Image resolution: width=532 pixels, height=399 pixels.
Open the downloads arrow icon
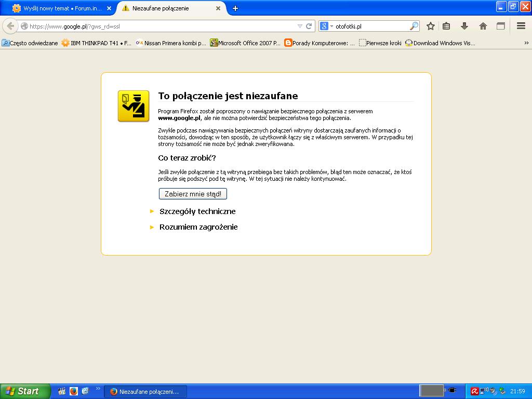click(464, 26)
